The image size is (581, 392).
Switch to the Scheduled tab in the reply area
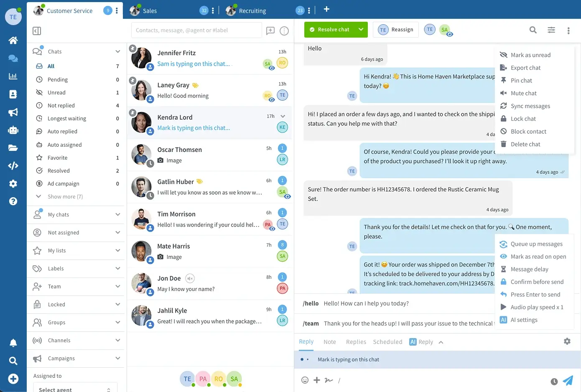387,341
